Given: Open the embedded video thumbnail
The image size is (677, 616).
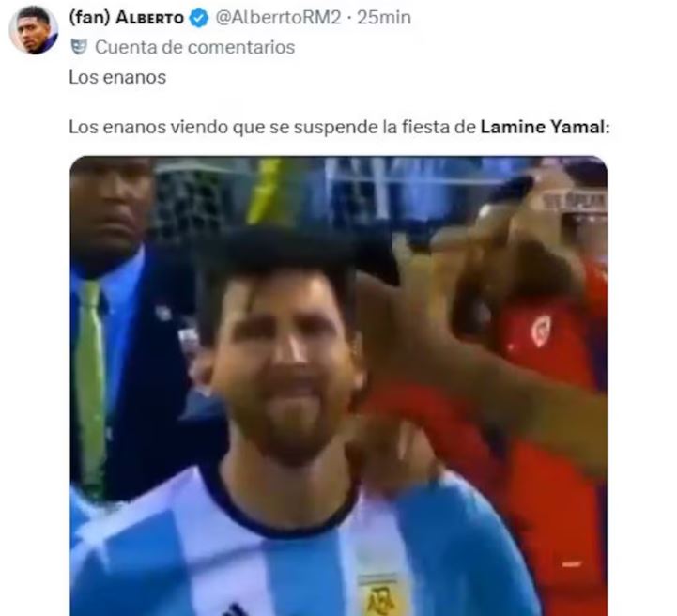Looking at the screenshot, I should tap(338, 386).
